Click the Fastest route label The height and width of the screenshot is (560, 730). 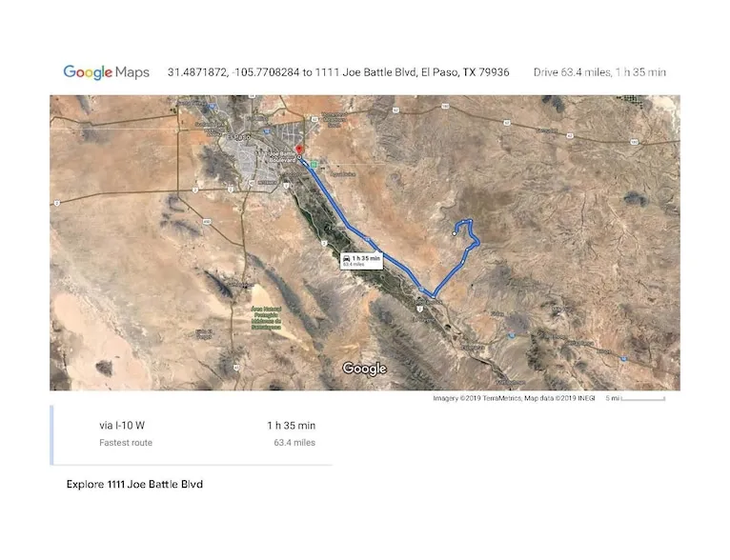coord(126,443)
